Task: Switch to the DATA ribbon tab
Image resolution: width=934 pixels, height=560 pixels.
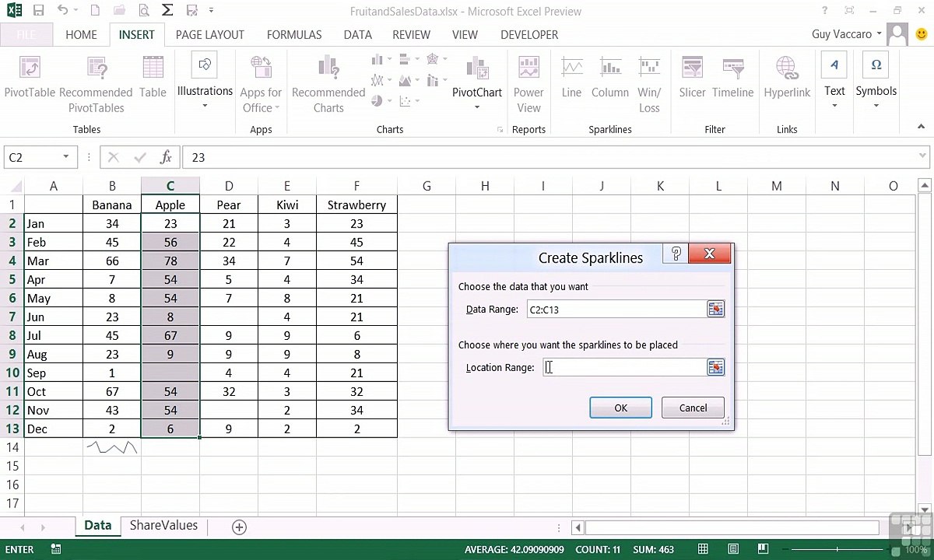Action: coord(357,35)
